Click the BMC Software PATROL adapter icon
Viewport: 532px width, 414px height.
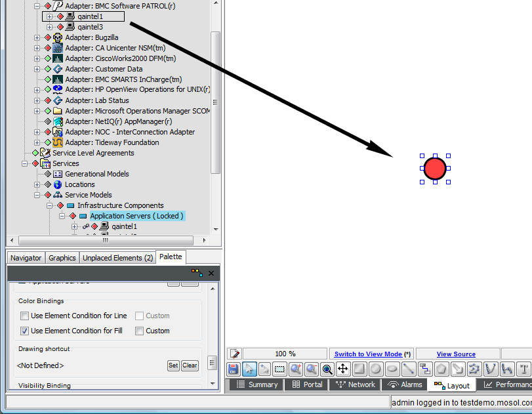(58, 6)
